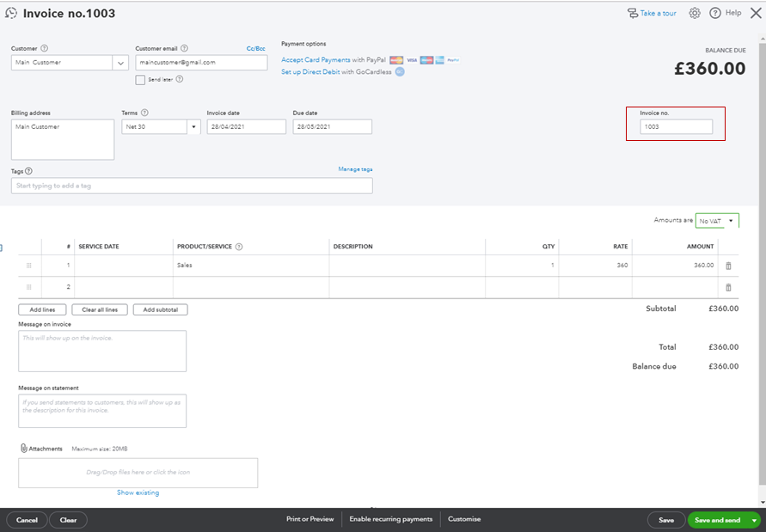766x532 pixels.
Task: Delete line 1 with the trash icon
Action: click(728, 266)
